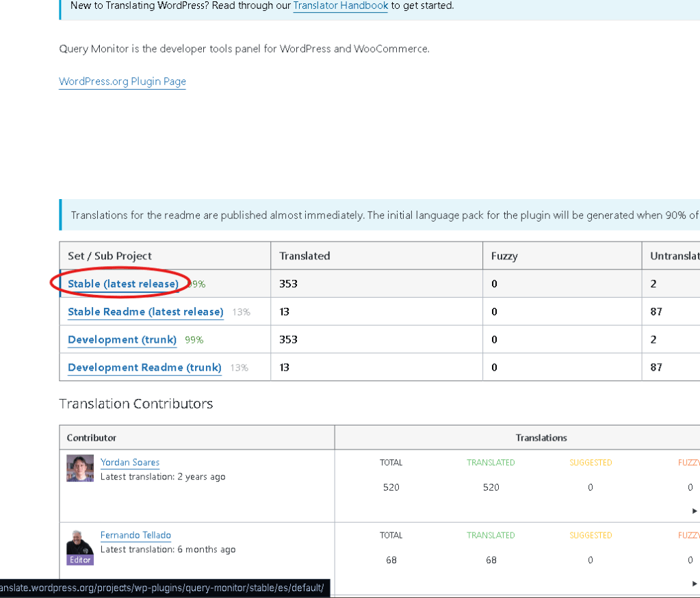Open Stable (latest release) sub project

pyautogui.click(x=123, y=284)
